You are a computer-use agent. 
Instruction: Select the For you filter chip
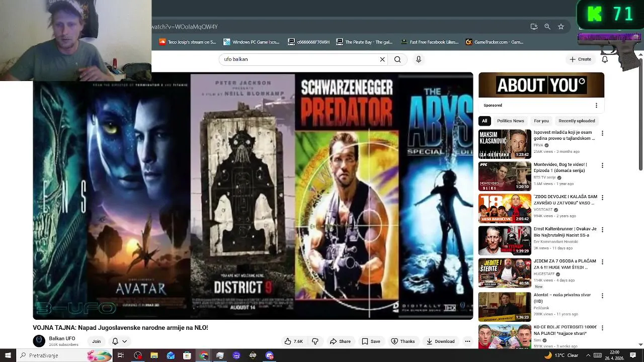click(x=541, y=121)
